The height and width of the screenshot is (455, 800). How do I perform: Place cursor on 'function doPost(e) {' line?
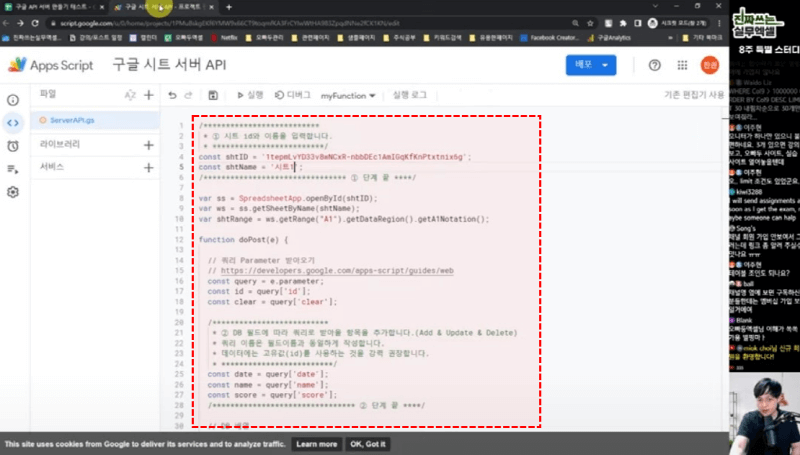click(243, 240)
